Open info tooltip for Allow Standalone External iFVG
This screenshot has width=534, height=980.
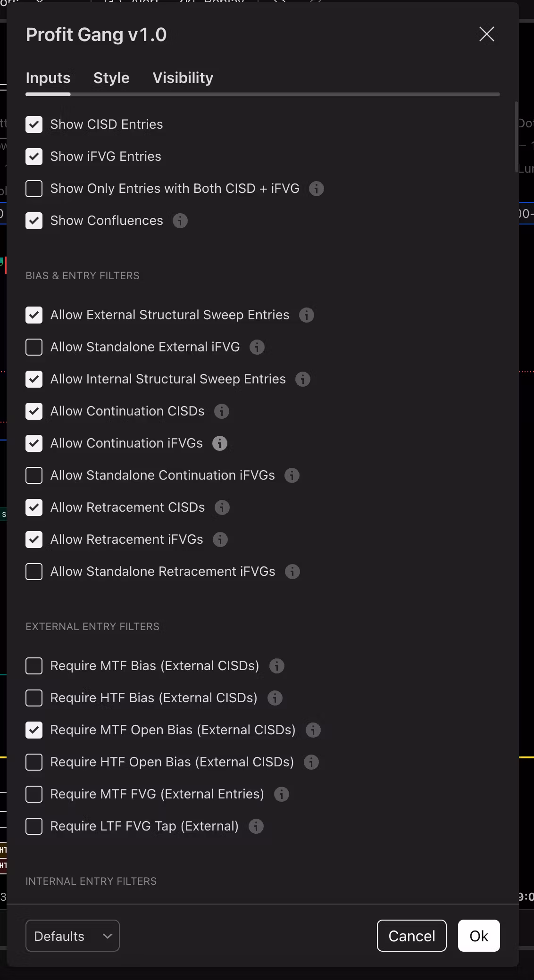click(257, 347)
